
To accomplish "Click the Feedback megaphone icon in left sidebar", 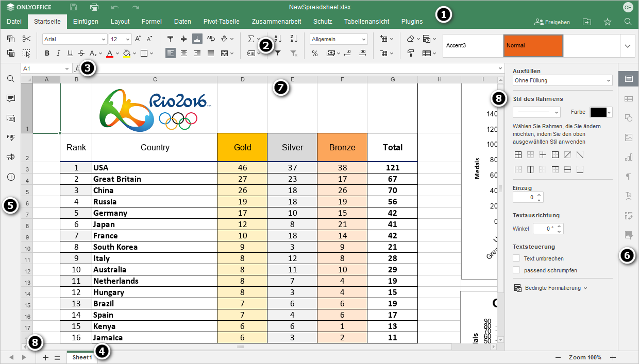I will tap(10, 157).
